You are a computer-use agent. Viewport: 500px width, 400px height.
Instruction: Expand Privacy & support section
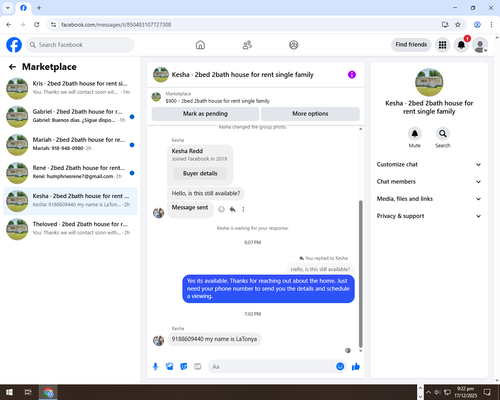[x=429, y=216]
